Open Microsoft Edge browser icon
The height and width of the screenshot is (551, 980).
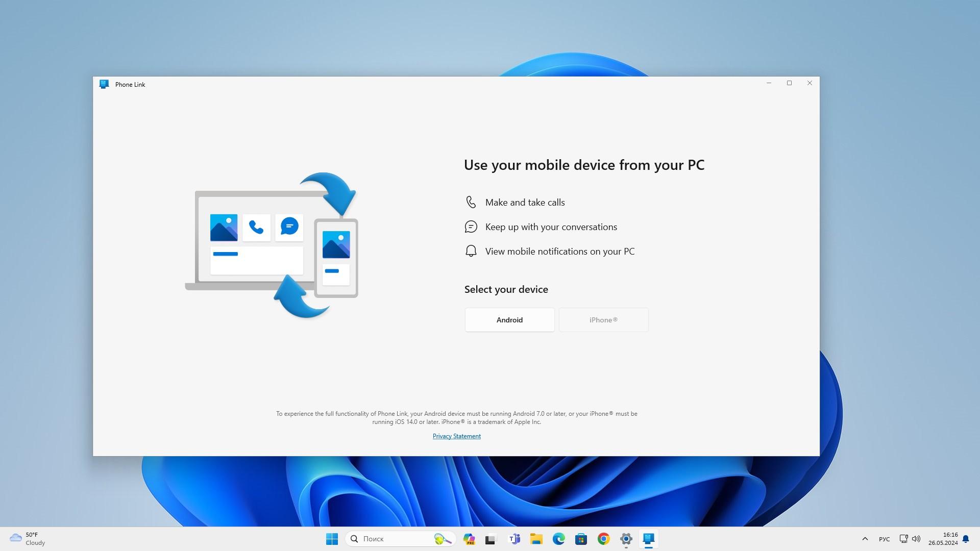[x=559, y=538]
